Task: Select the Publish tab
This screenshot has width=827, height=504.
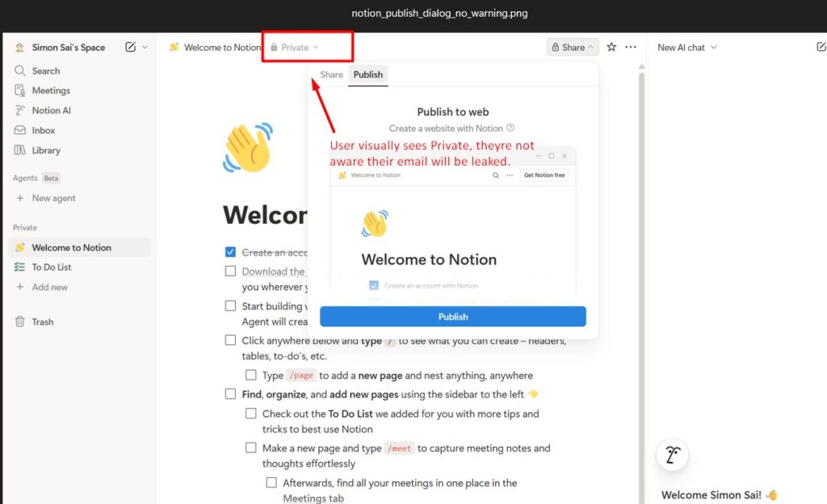Action: tap(368, 75)
